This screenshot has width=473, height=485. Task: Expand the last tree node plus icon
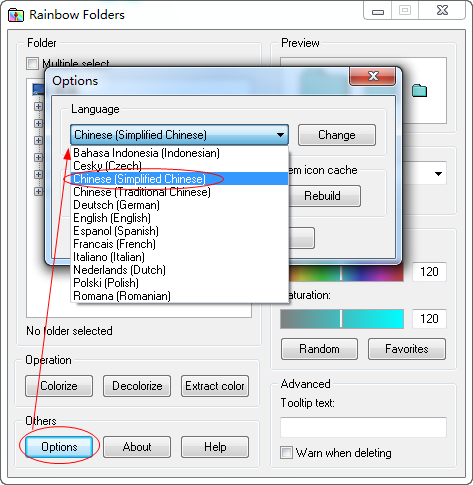pyautogui.click(x=39, y=191)
